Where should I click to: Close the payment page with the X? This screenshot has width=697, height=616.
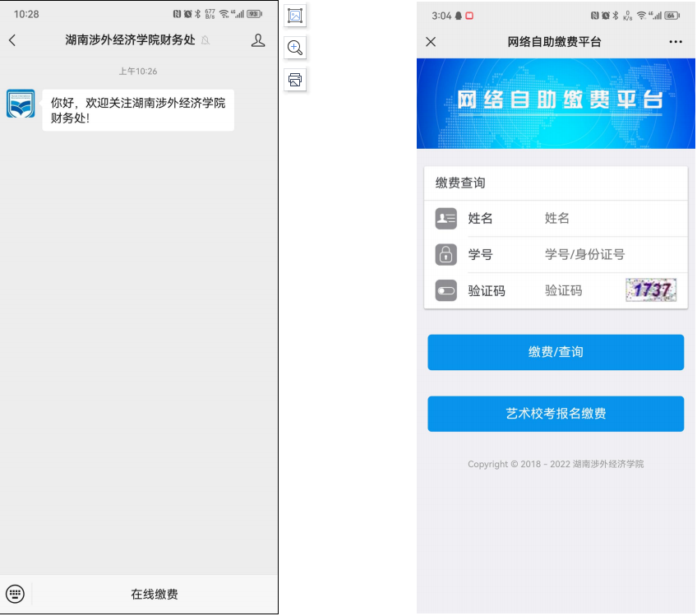(431, 42)
